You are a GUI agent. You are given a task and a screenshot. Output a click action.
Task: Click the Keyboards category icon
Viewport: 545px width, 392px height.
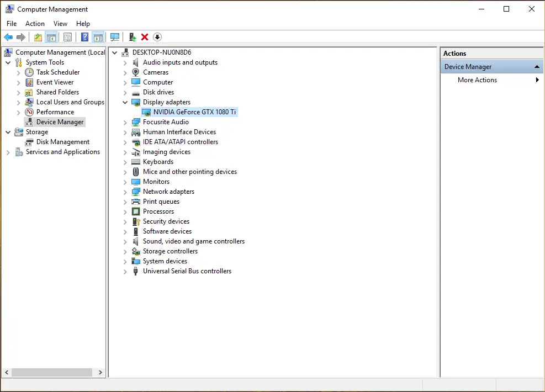[x=135, y=162]
